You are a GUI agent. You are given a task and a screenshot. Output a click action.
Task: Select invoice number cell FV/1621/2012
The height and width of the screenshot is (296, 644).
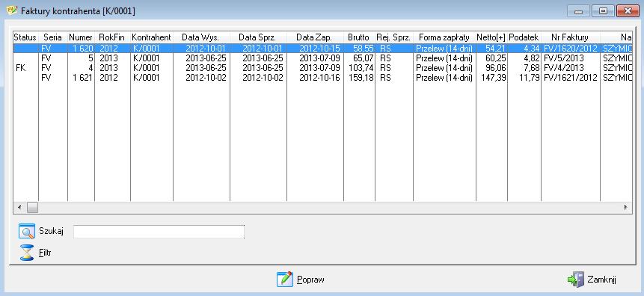click(x=571, y=78)
